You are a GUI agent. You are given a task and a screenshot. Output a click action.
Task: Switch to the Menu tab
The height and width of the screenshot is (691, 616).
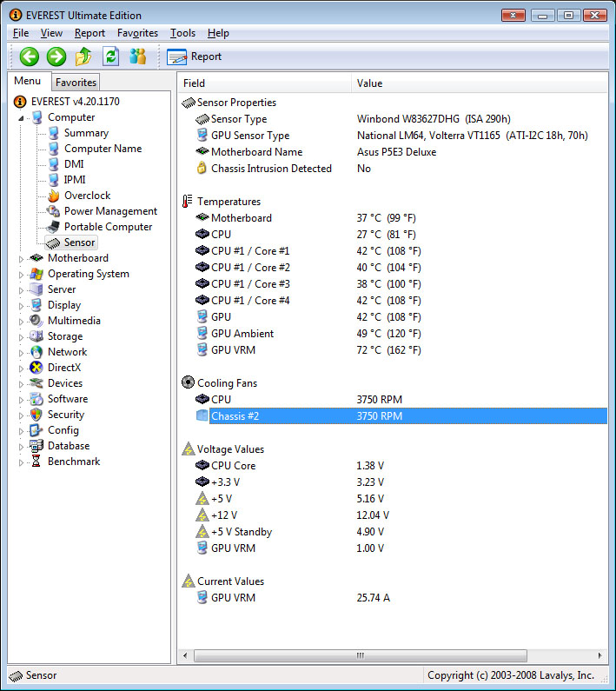(x=27, y=81)
